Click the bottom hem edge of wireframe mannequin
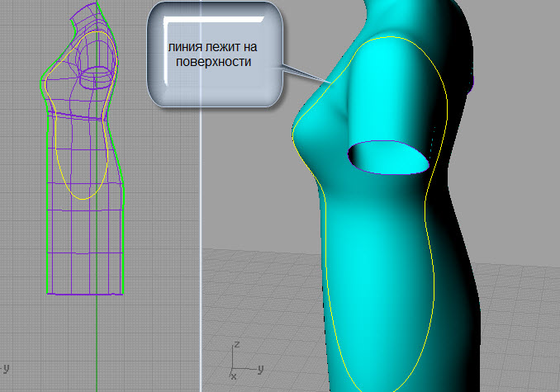Image resolution: width=560 pixels, height=392 pixels. pyautogui.click(x=85, y=294)
